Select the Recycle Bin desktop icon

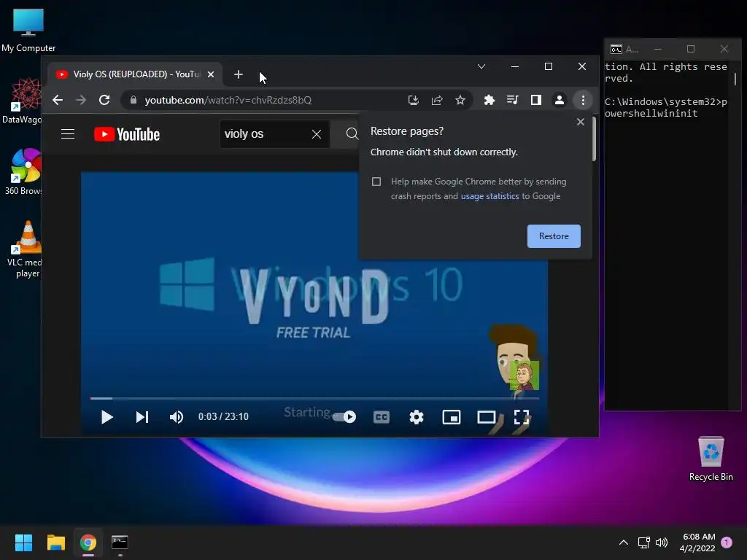[711, 459]
